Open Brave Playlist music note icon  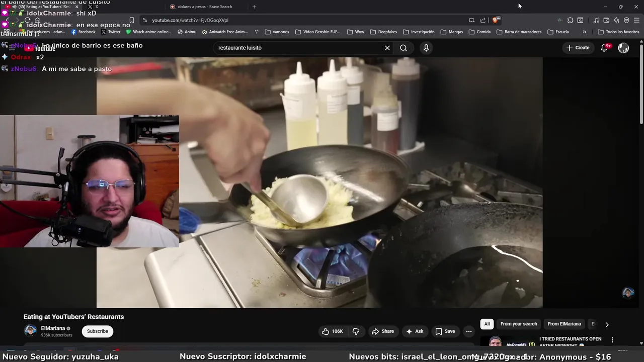coord(596,20)
